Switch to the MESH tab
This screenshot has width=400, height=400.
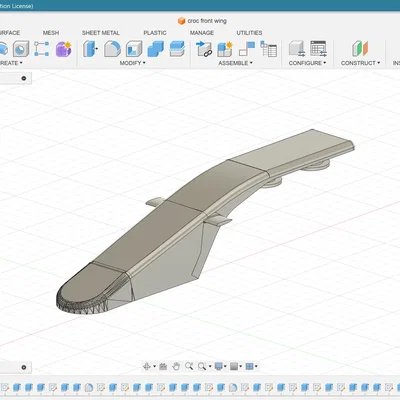(51, 33)
